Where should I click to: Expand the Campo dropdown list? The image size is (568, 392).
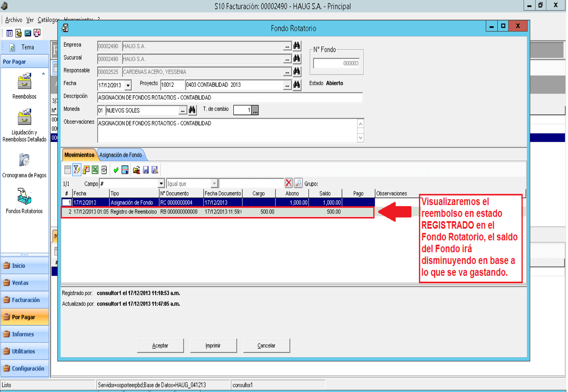point(162,183)
